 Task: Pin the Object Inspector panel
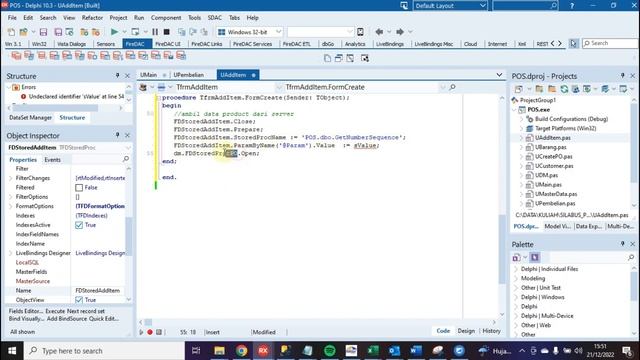tap(118, 135)
